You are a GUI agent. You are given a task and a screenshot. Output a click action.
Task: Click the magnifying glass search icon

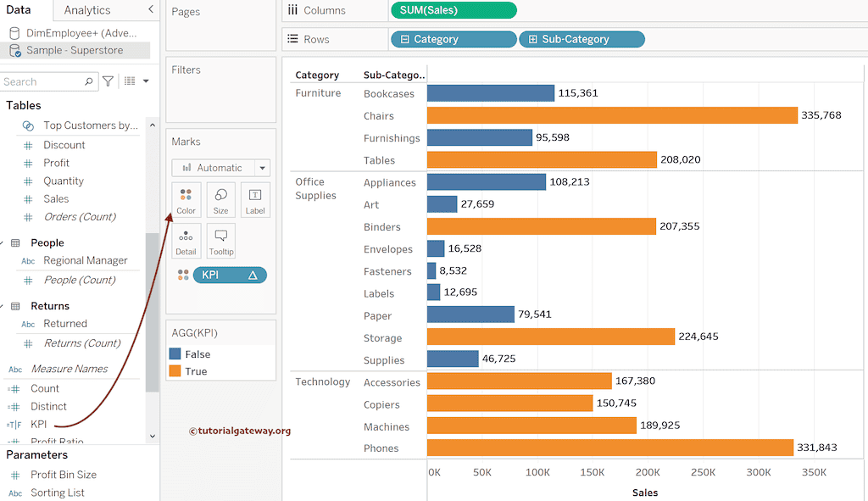point(88,81)
